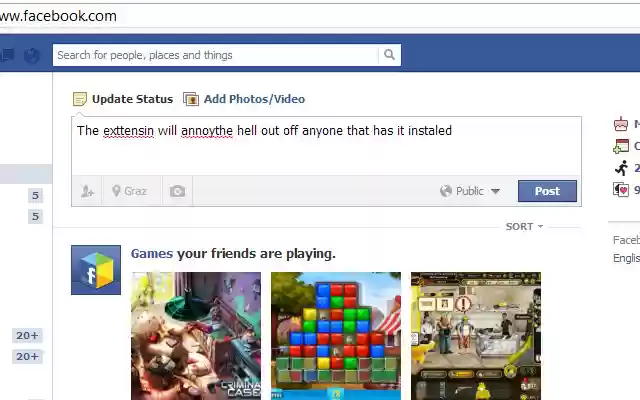The width and height of the screenshot is (640, 400).
Task: Click the misspelled word 'exttensin'
Action: (129, 131)
